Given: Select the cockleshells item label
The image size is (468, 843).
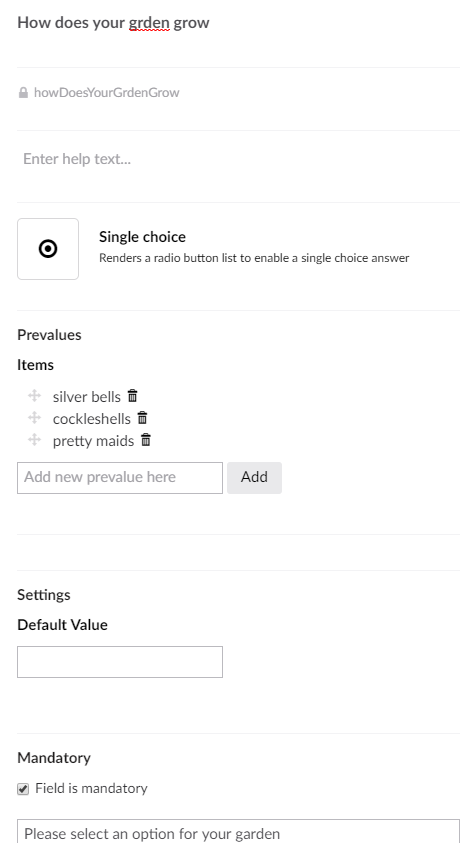Looking at the screenshot, I should click(x=91, y=419).
